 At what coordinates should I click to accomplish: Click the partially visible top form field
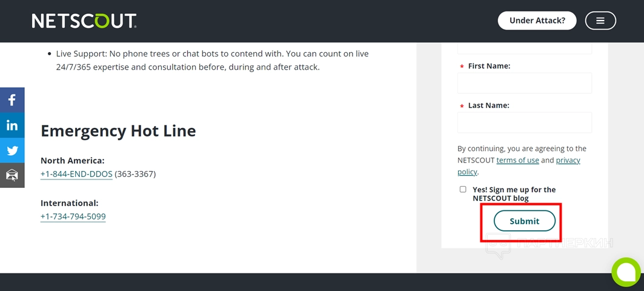524,47
